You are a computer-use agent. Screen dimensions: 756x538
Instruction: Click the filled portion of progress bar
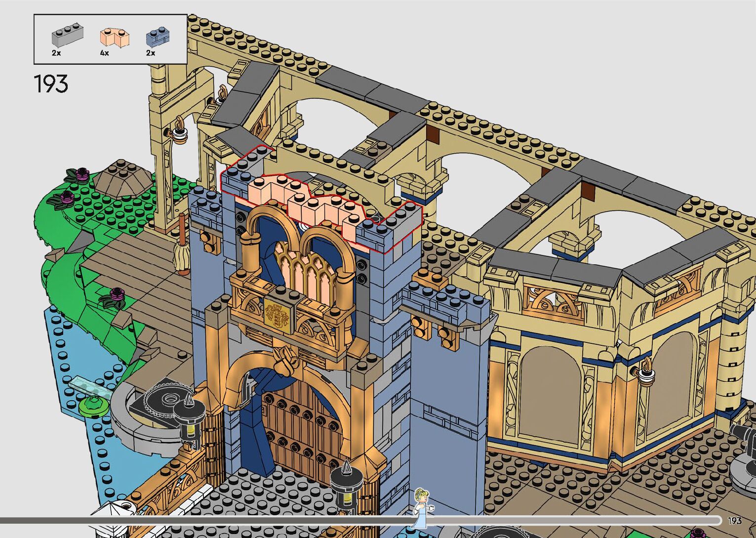(x=198, y=520)
